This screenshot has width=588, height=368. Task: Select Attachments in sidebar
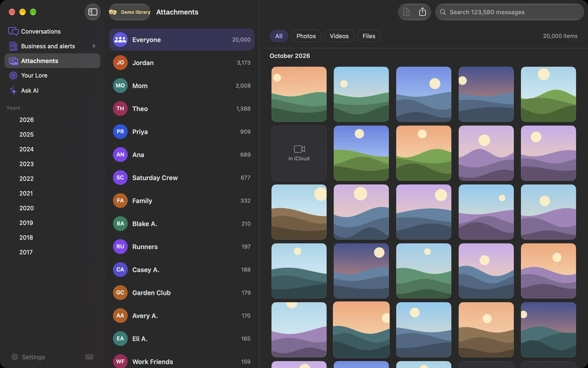click(x=52, y=61)
